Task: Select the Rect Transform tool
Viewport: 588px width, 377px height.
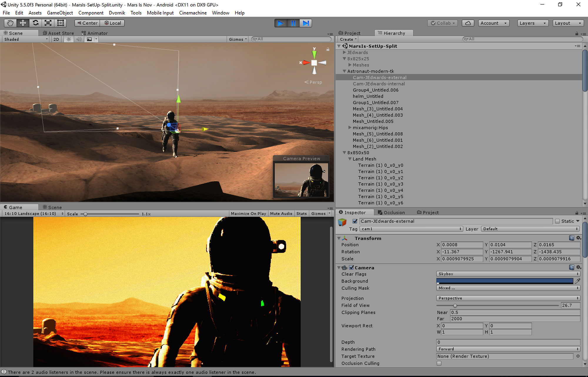Action: [61, 23]
